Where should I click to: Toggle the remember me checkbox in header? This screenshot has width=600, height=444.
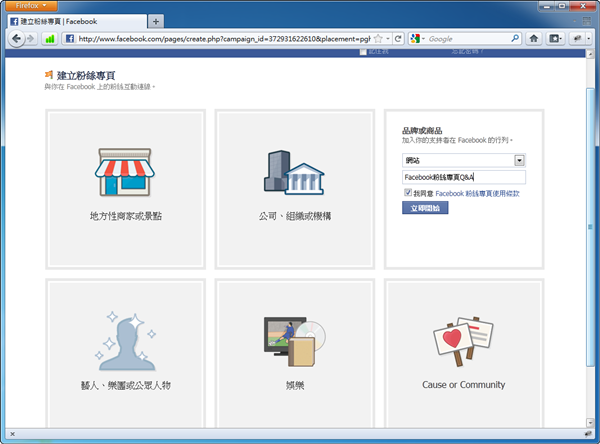tap(363, 52)
